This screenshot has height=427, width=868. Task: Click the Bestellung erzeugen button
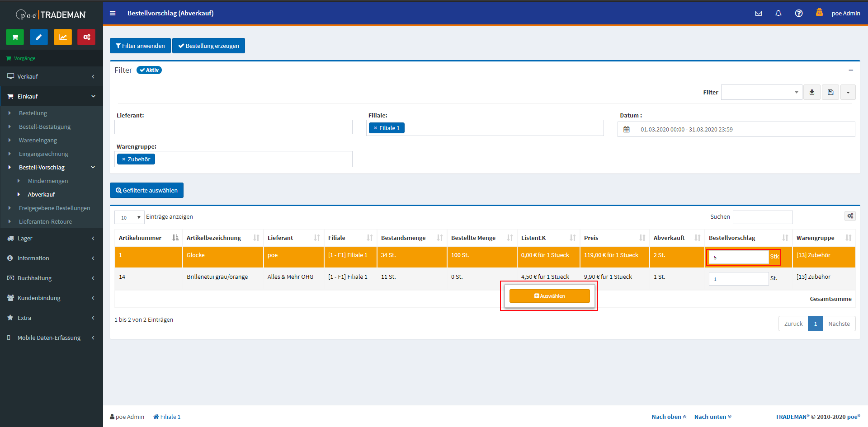pos(208,46)
